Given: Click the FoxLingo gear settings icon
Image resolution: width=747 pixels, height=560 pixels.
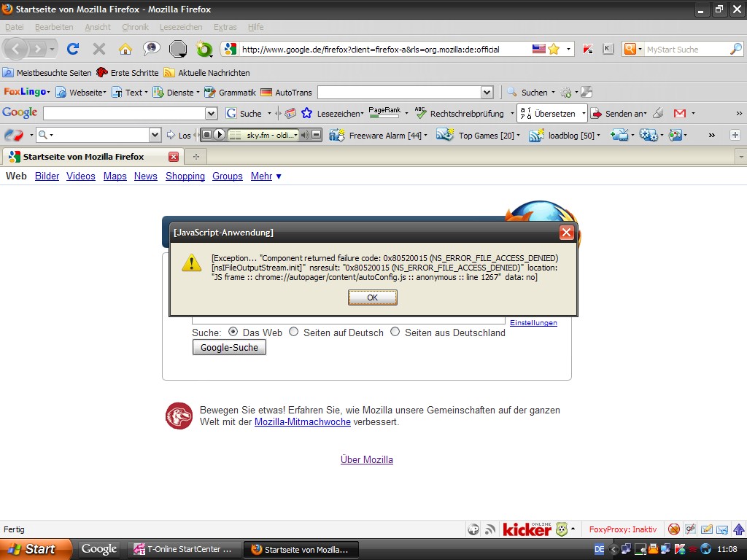Looking at the screenshot, I should (x=566, y=93).
